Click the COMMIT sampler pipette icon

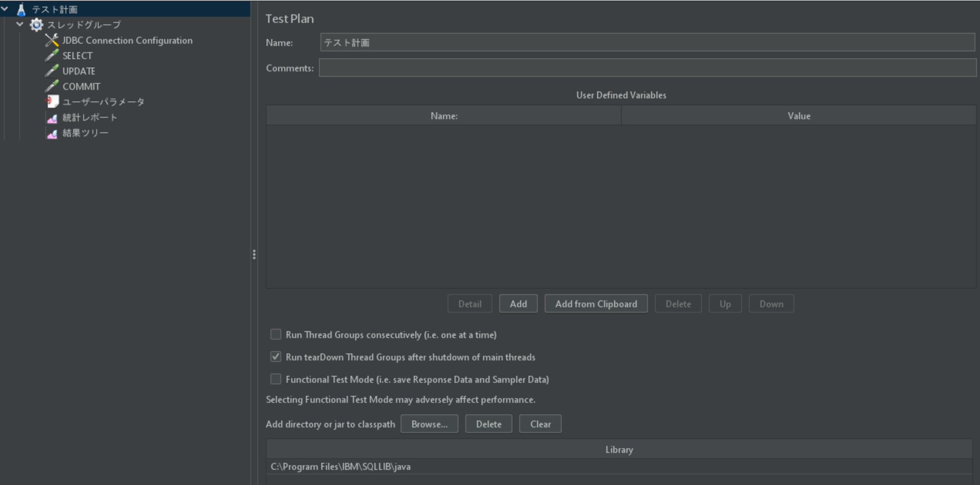click(52, 86)
